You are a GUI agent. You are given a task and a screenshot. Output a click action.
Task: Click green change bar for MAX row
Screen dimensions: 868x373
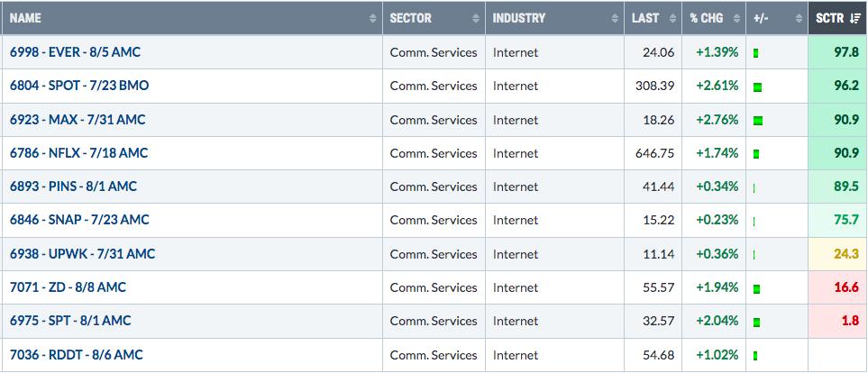[758, 120]
